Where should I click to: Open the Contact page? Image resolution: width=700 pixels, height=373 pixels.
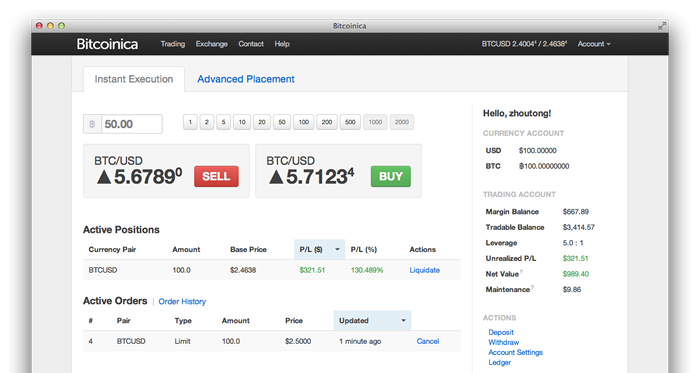(251, 44)
